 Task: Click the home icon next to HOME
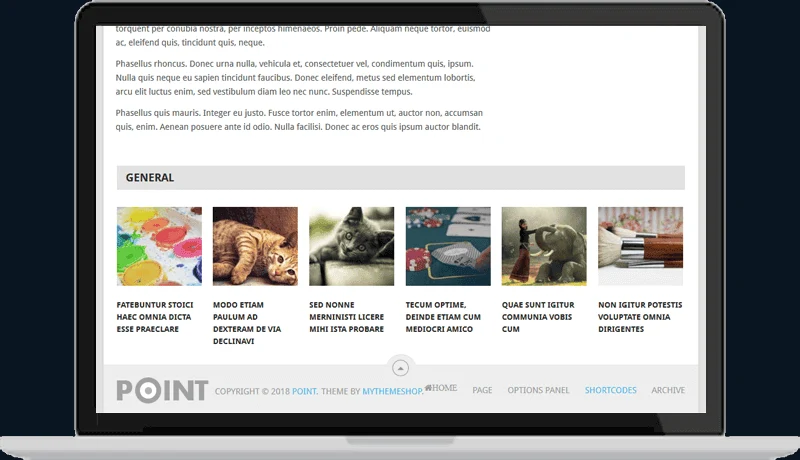pyautogui.click(x=428, y=388)
